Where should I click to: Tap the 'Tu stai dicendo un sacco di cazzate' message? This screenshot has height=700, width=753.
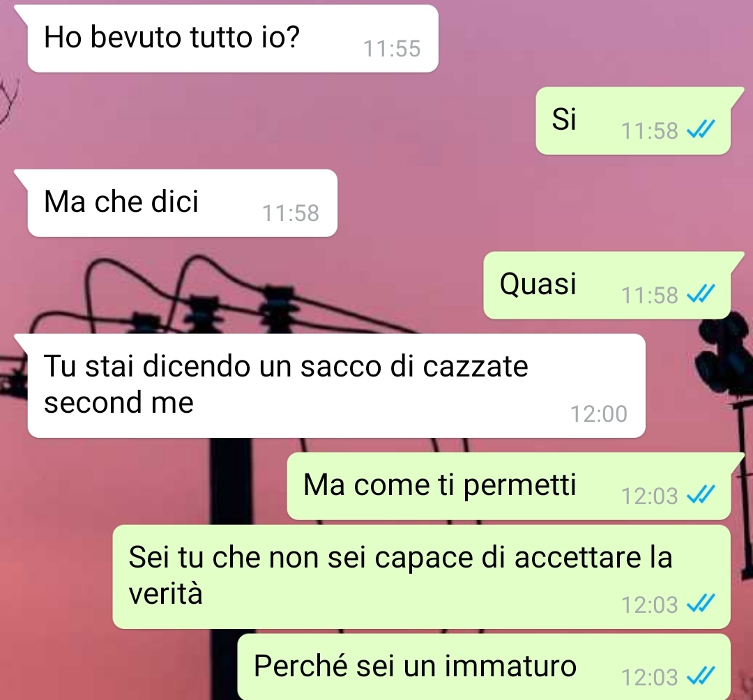pos(336,386)
